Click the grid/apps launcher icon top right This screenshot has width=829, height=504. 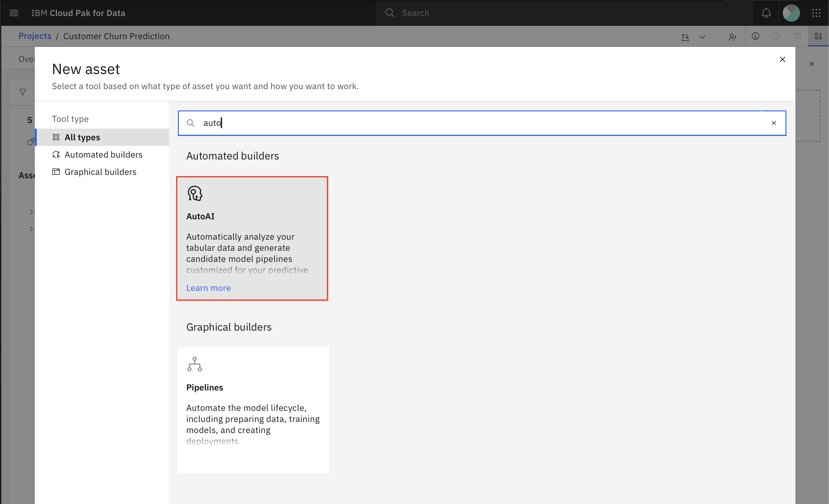pos(816,13)
